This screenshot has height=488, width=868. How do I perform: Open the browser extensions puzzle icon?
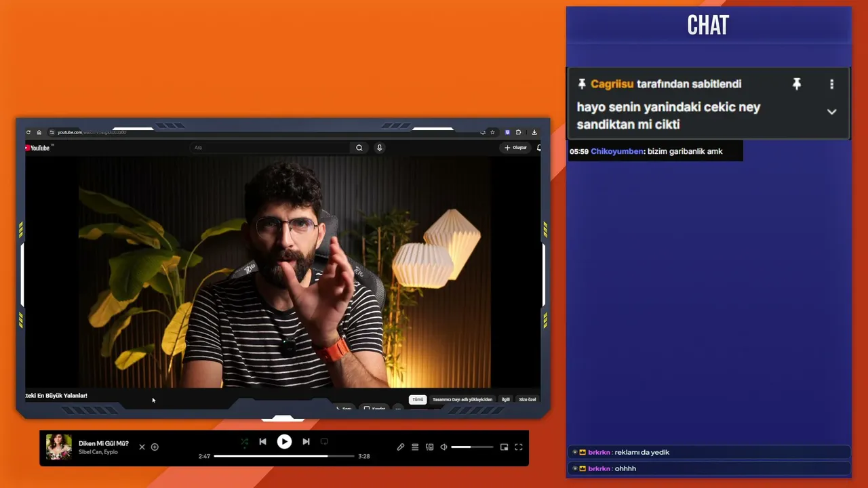tap(519, 132)
